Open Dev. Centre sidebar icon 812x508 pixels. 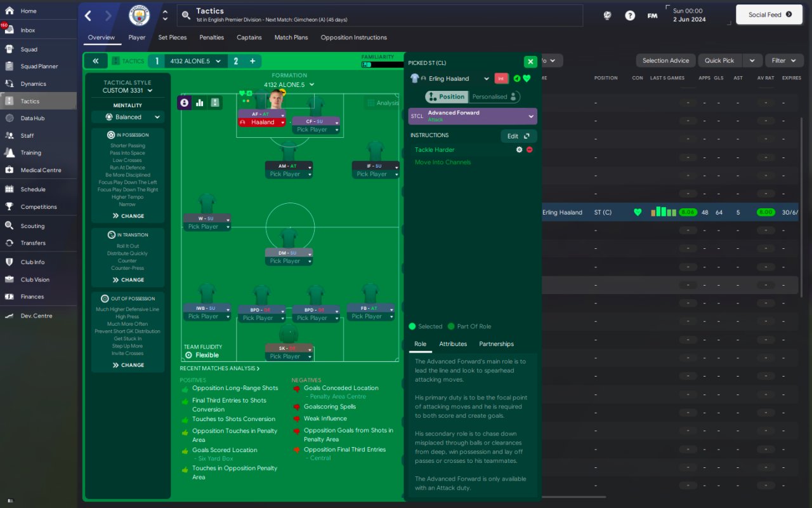click(x=9, y=316)
